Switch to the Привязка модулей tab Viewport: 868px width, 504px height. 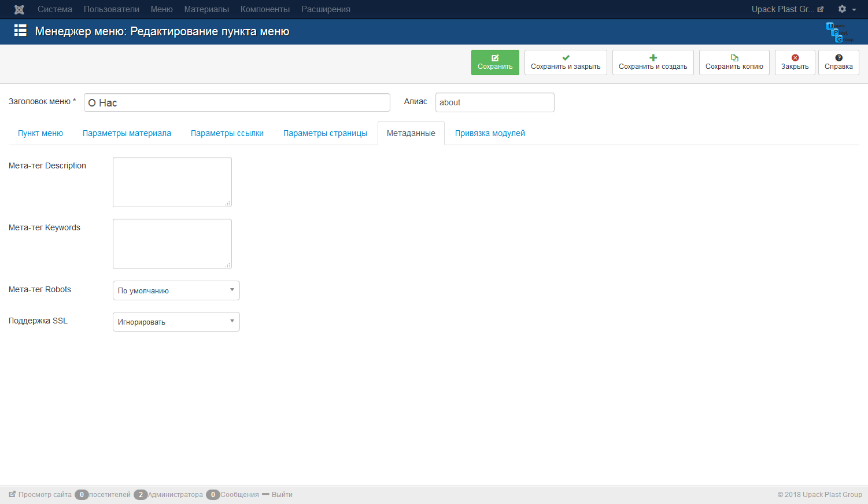click(490, 133)
